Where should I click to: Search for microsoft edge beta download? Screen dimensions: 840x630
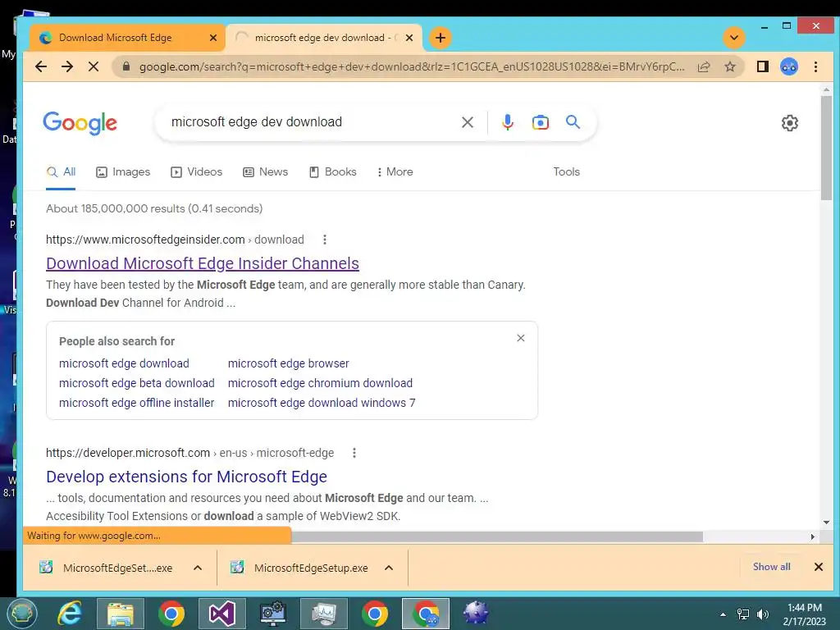pyautogui.click(x=137, y=383)
